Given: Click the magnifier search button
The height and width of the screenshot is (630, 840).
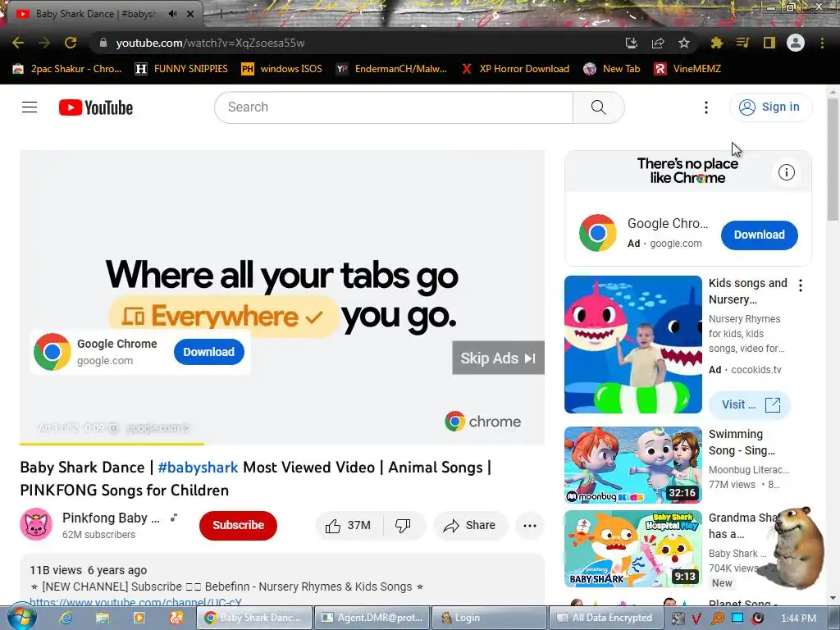Looking at the screenshot, I should [598, 107].
